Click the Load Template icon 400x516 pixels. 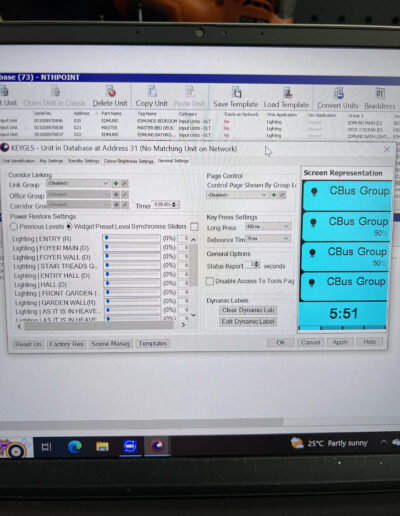pyautogui.click(x=287, y=93)
